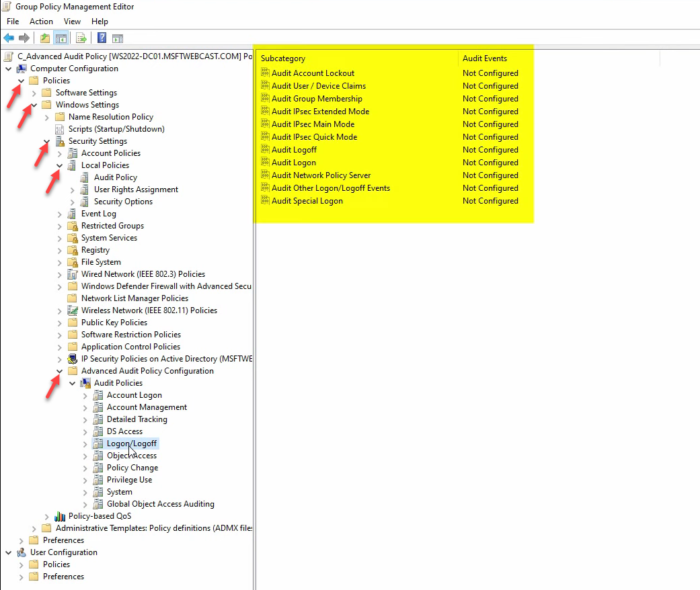Click the Audit Logon subcategory icon
This screenshot has width=700, height=590.
(265, 162)
